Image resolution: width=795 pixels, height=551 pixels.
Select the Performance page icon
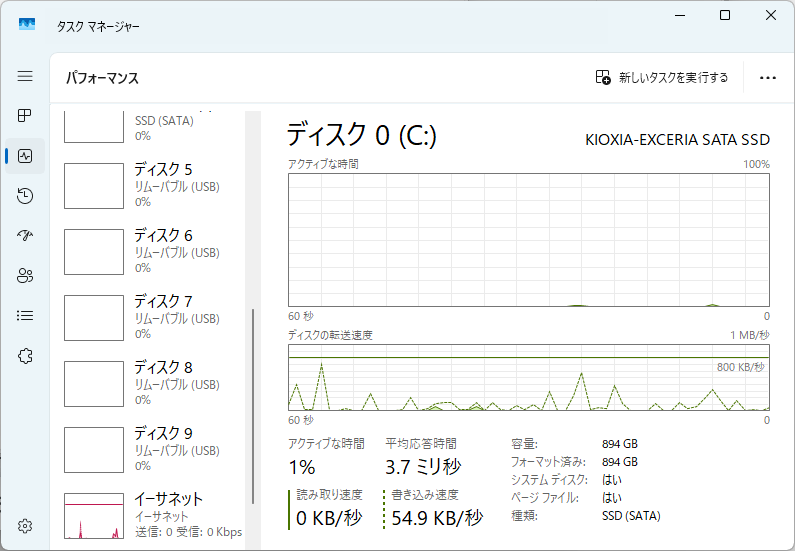[x=25, y=156]
